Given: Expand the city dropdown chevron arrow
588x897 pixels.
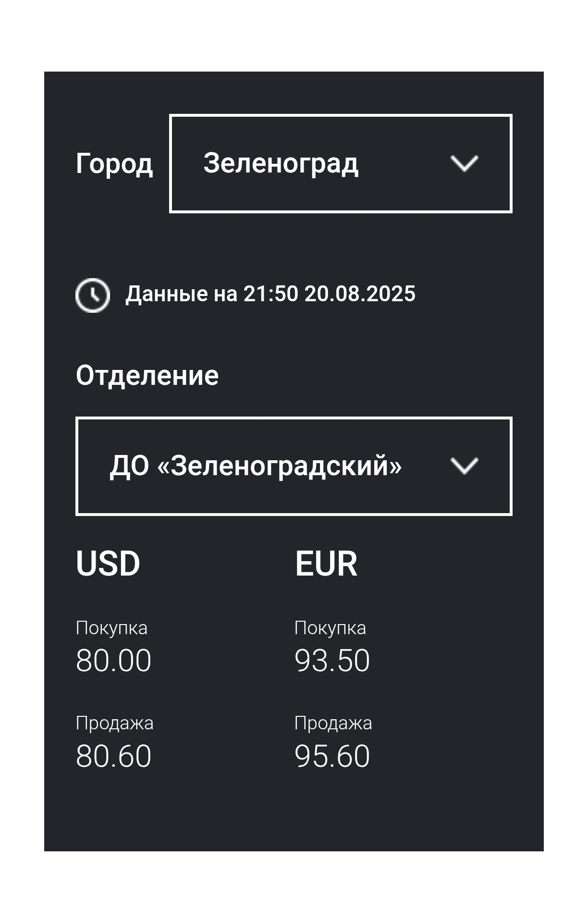Looking at the screenshot, I should (x=464, y=163).
